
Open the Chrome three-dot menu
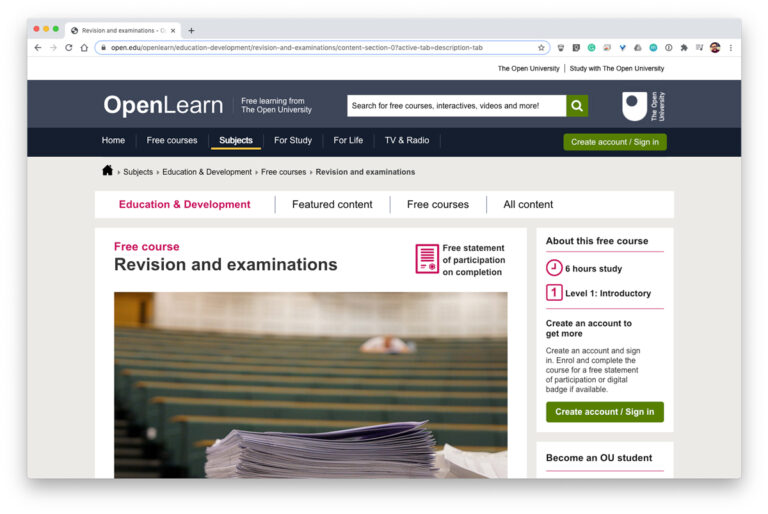(731, 48)
